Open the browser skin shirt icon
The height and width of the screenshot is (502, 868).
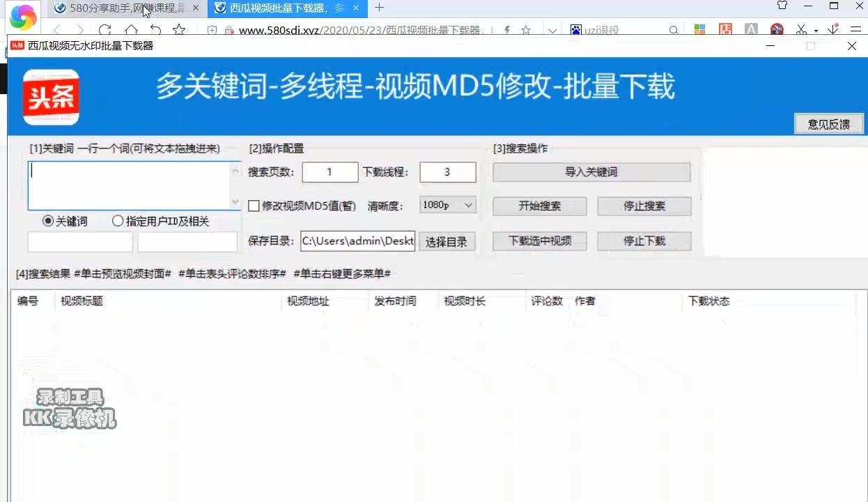pyautogui.click(x=782, y=6)
